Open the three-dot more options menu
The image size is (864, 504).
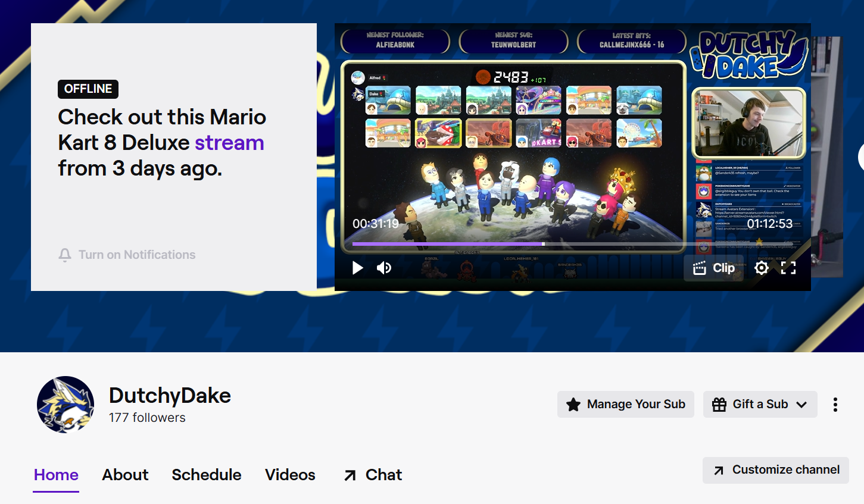[835, 405]
